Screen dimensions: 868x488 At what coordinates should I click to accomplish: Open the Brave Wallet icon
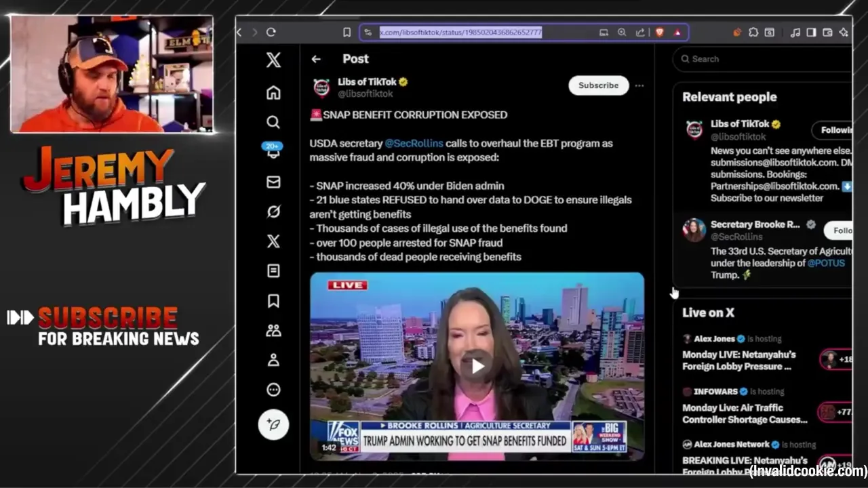[x=827, y=32]
